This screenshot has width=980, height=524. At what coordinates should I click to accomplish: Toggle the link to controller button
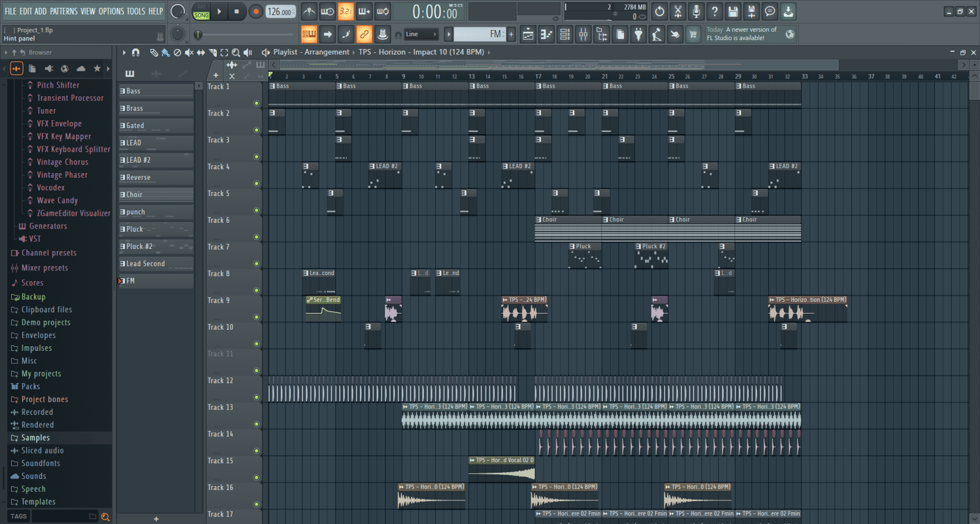[x=365, y=34]
